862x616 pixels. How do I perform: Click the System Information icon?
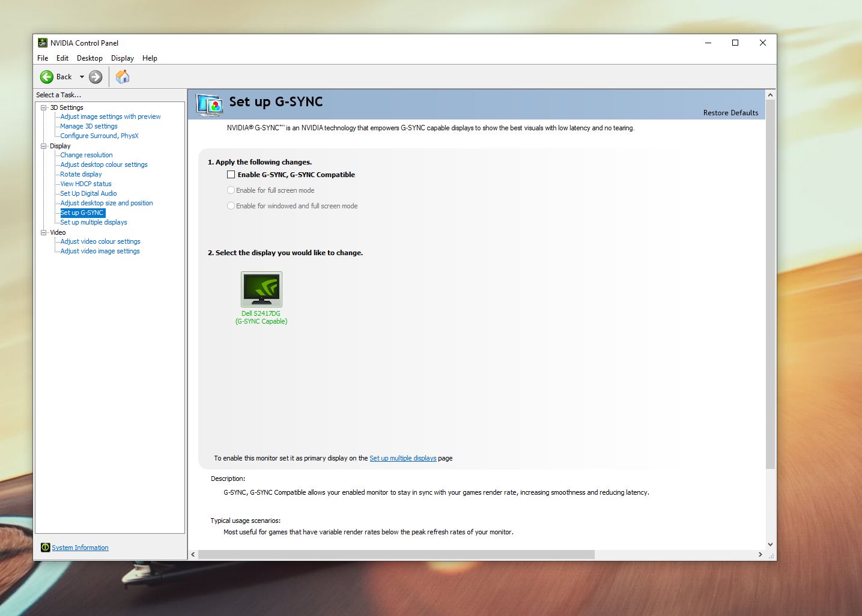pos(45,548)
